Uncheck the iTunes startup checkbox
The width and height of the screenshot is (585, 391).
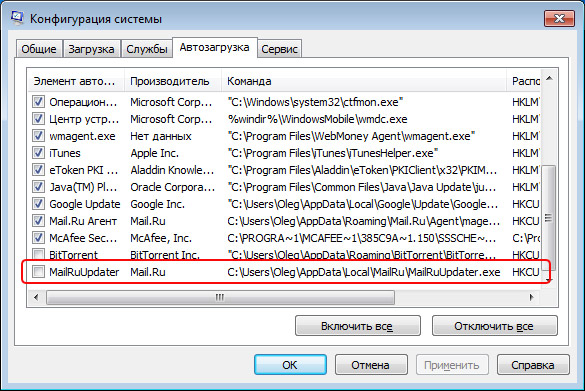click(x=38, y=153)
